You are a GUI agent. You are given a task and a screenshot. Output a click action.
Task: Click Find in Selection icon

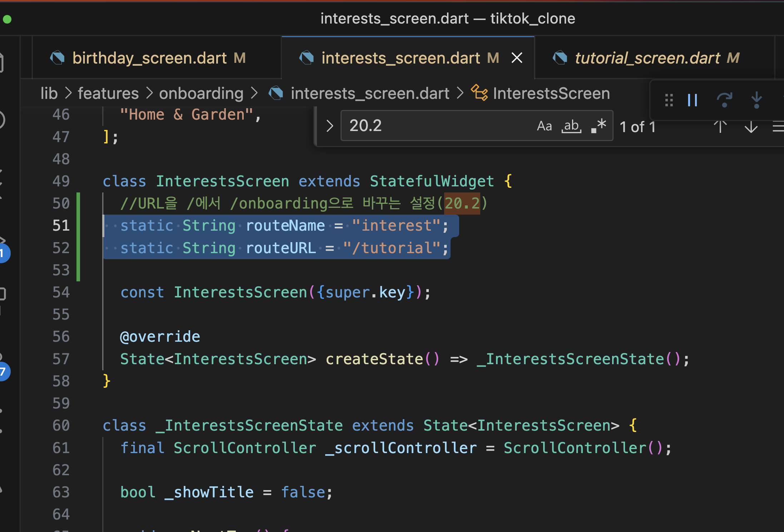(x=778, y=127)
